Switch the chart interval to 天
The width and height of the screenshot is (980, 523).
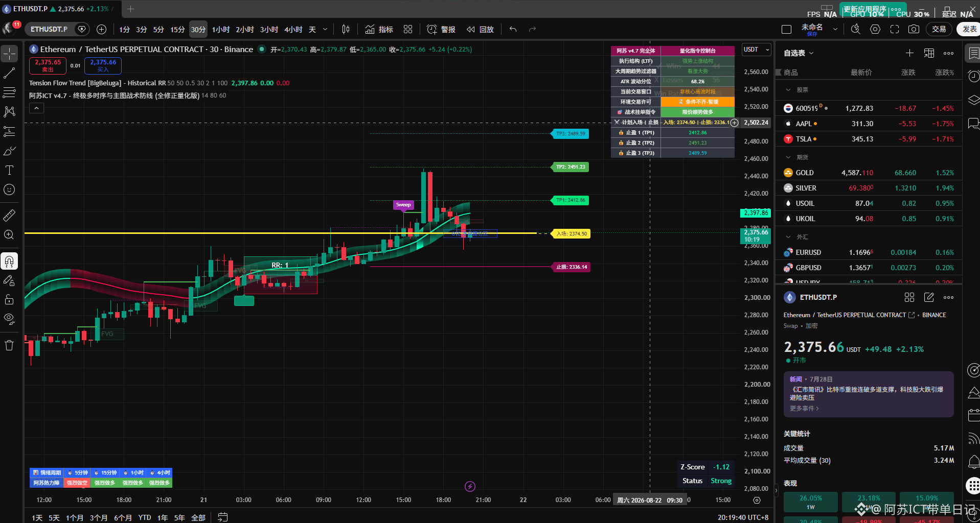[x=312, y=30]
